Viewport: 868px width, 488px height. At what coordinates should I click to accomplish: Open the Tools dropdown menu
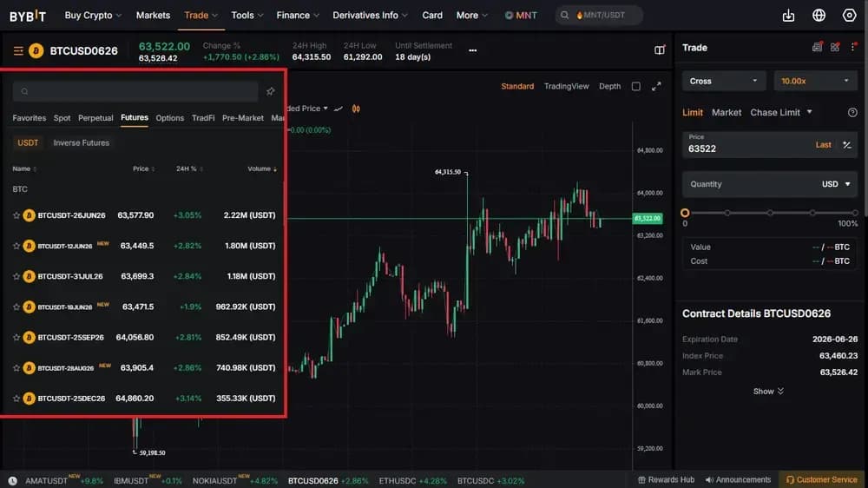click(247, 16)
